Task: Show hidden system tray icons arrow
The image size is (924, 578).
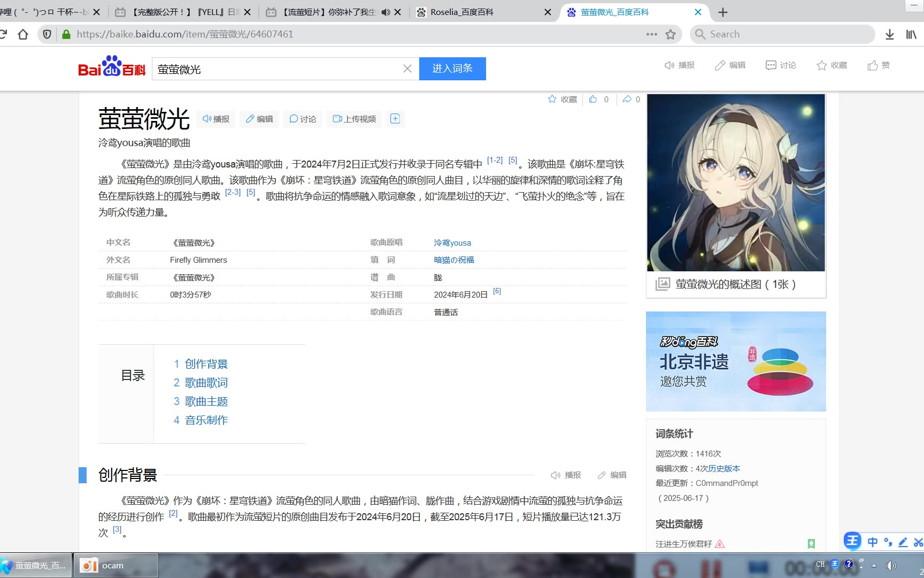Action: [874, 565]
